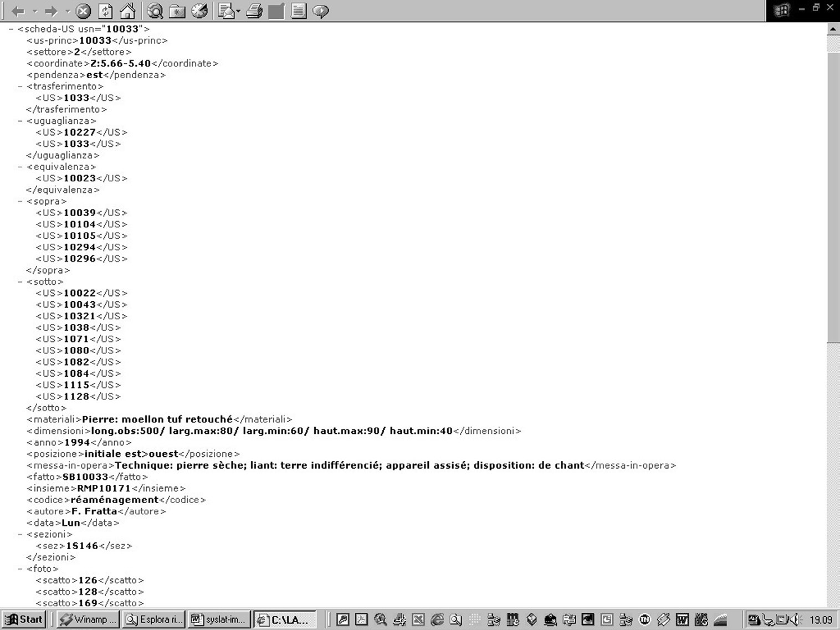
Task: Collapse the equivalenza node
Action: (20, 167)
